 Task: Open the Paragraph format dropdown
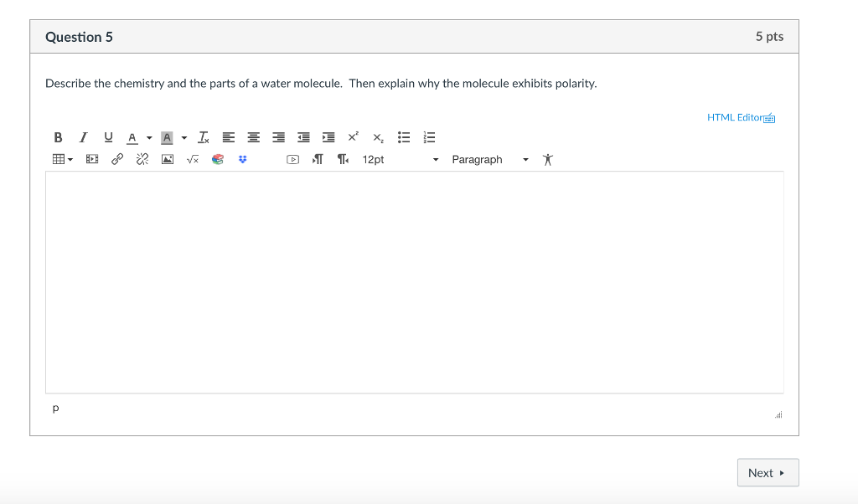[x=489, y=159]
